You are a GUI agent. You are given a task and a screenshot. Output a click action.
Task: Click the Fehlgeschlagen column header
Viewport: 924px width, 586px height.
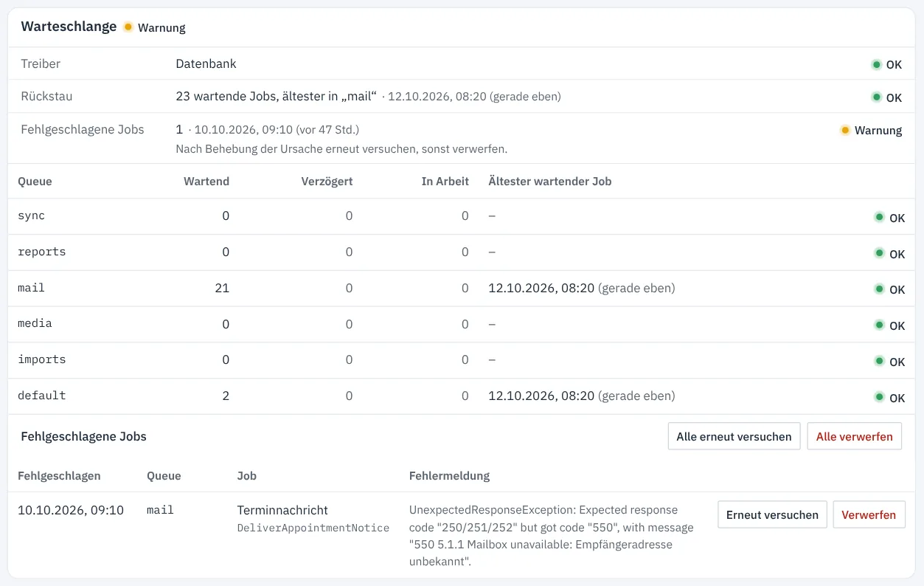click(59, 476)
